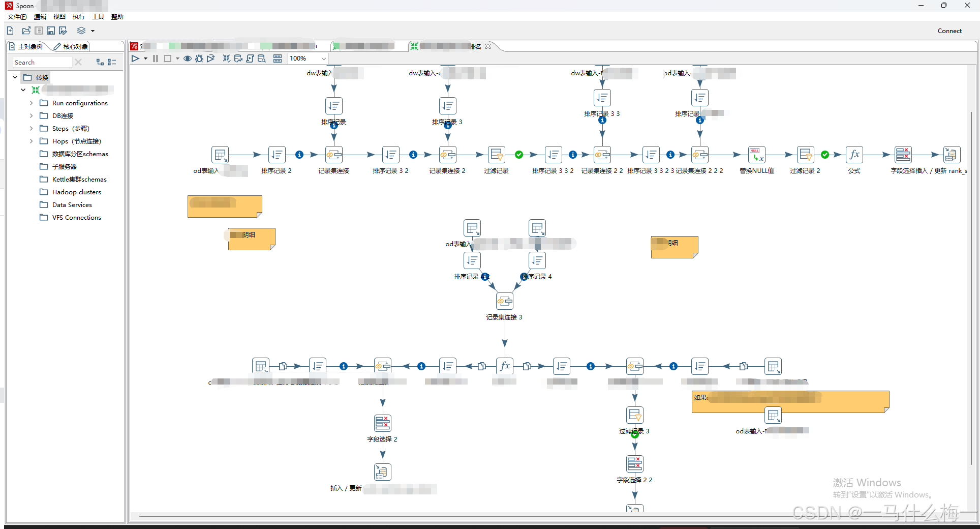This screenshot has width=980, height=529.
Task: Select the 字段选择 step icon in top row
Action: coord(903,155)
